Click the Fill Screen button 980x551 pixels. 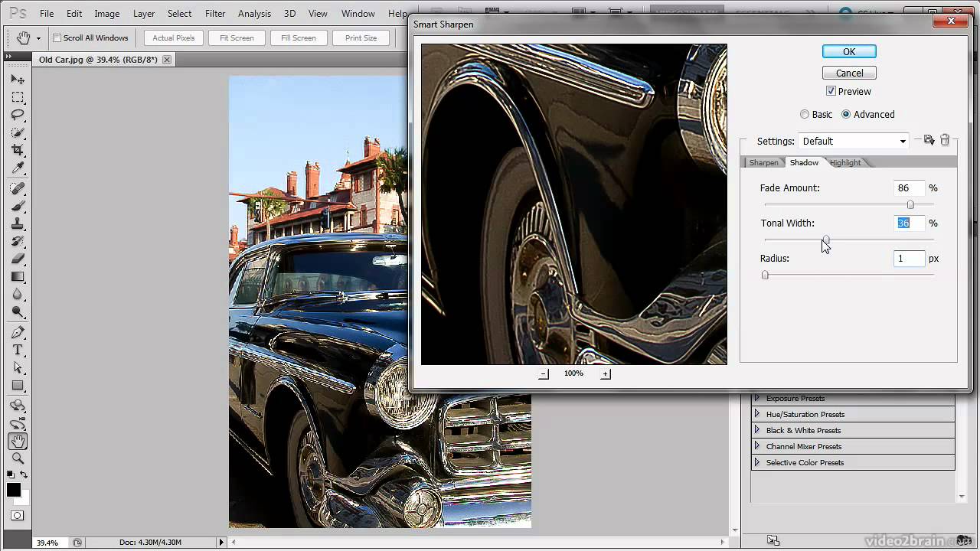[299, 37]
